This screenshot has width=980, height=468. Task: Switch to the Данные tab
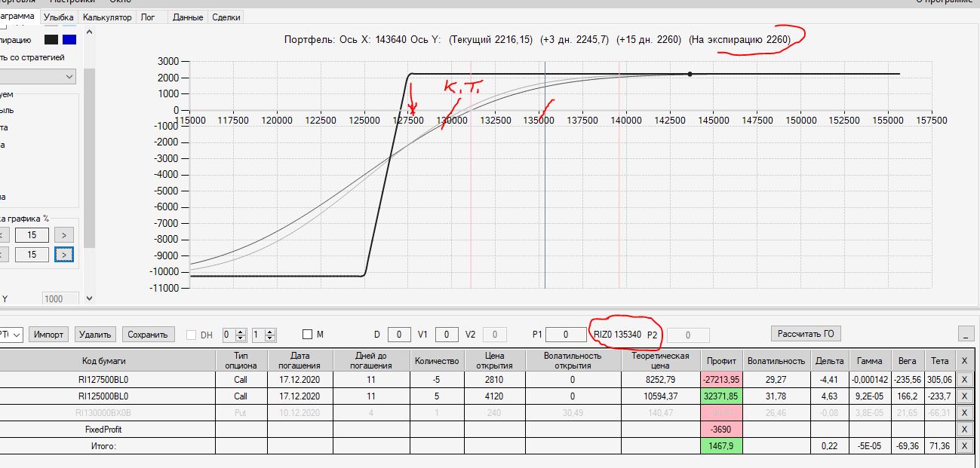[x=187, y=17]
